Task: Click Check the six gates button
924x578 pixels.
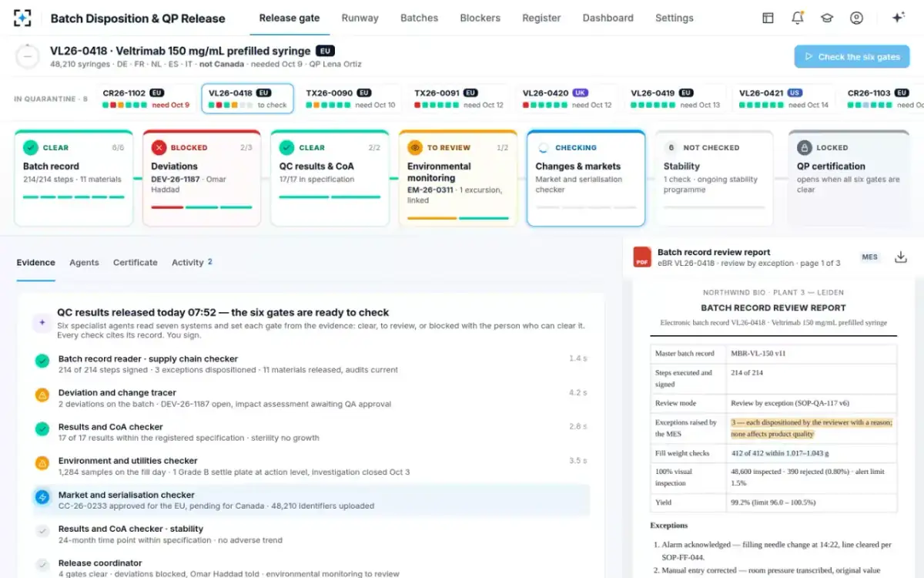Action: (852, 56)
